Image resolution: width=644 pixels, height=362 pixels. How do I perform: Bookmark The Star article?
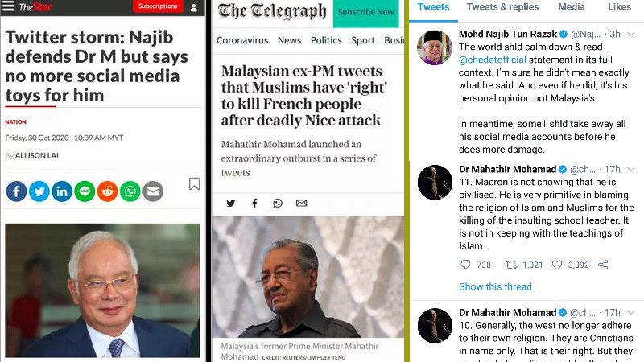pyautogui.click(x=194, y=184)
